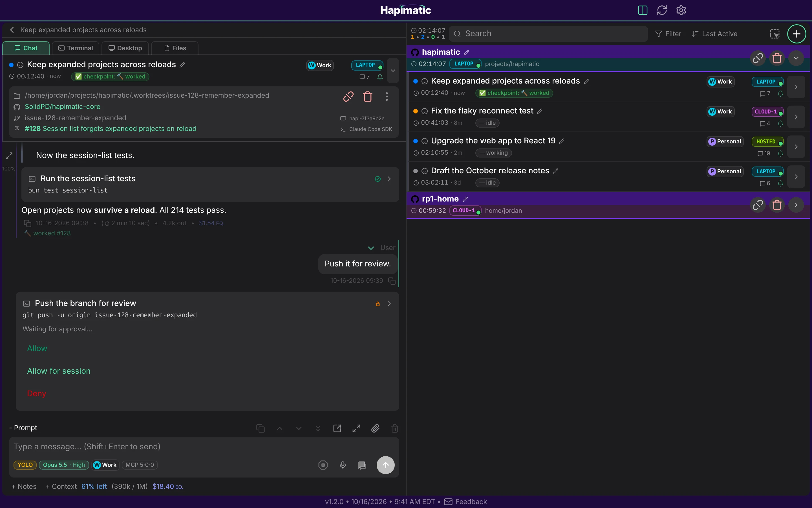
Task: Collapse the hapimatic project group
Action: 796,58
